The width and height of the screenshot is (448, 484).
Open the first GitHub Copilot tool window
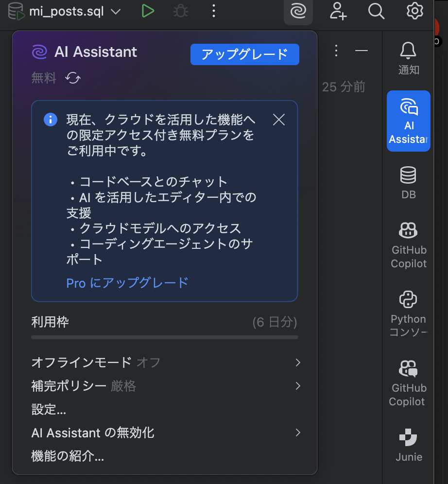click(409, 245)
